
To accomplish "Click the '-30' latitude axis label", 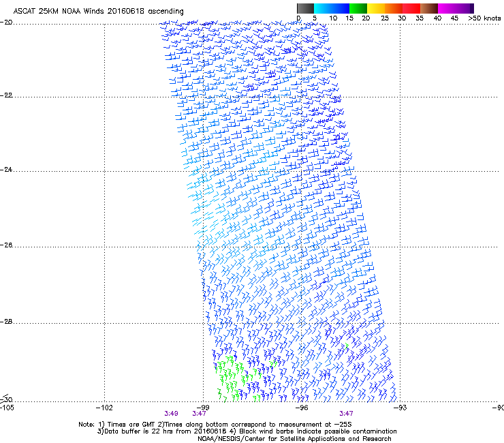I will coord(6,399).
